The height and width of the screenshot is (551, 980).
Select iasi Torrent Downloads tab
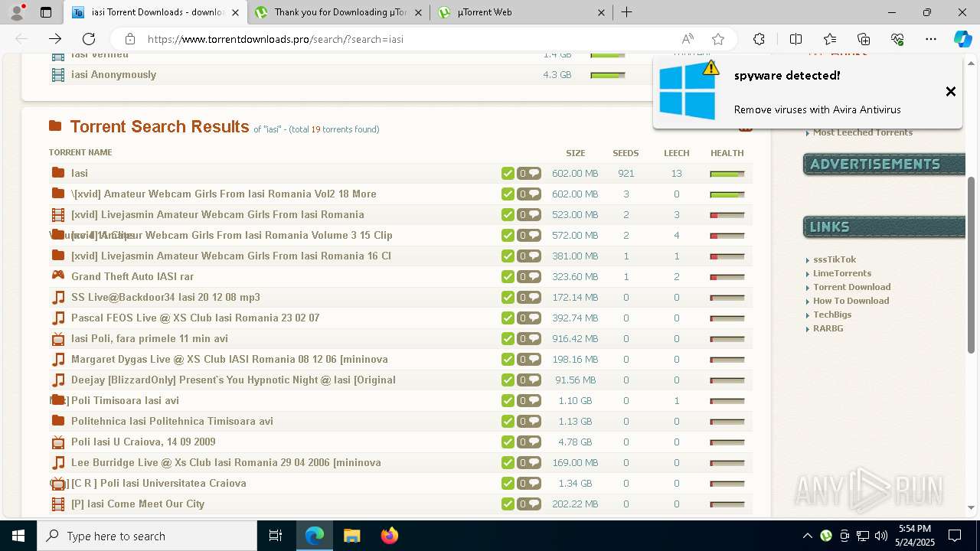(x=156, y=12)
